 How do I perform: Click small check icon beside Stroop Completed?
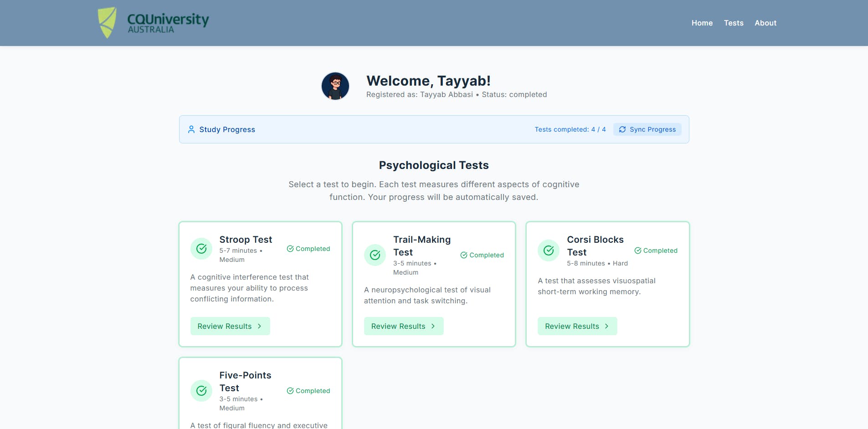click(290, 249)
